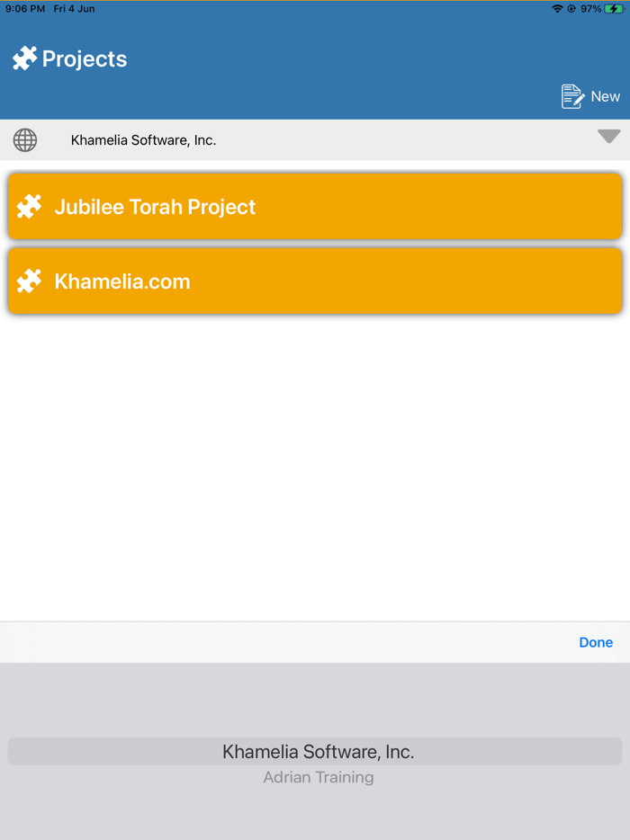Open the Jubilee Torah Project card
630x840 pixels.
coord(315,206)
